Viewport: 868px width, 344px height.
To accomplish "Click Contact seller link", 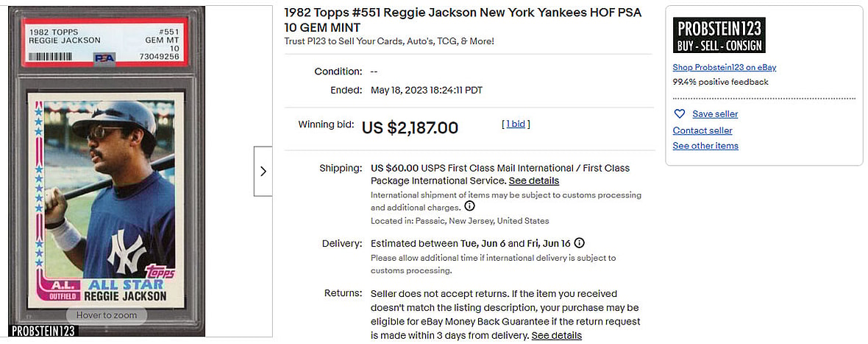I will tap(702, 130).
